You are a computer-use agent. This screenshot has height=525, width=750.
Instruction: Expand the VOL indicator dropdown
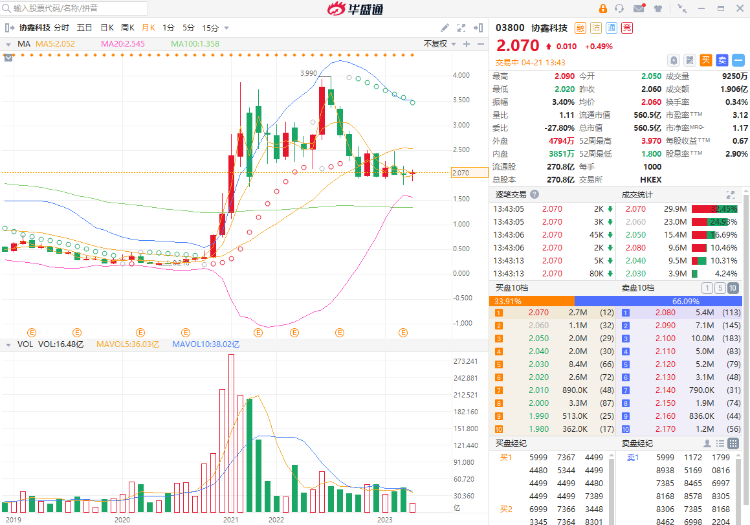coord(8,344)
